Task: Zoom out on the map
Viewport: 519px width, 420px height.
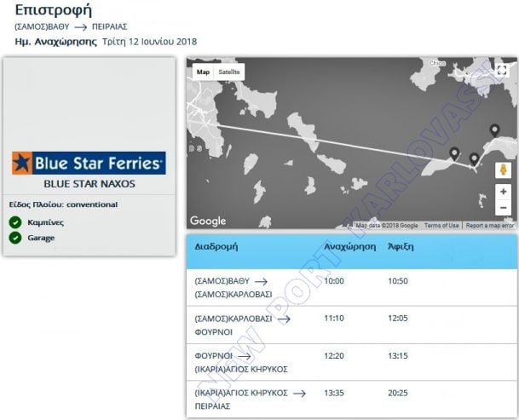Action: (503, 208)
